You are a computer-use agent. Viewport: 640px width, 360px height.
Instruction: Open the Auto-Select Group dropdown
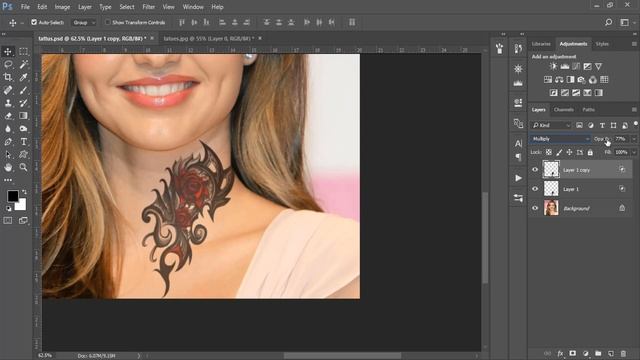(84, 22)
